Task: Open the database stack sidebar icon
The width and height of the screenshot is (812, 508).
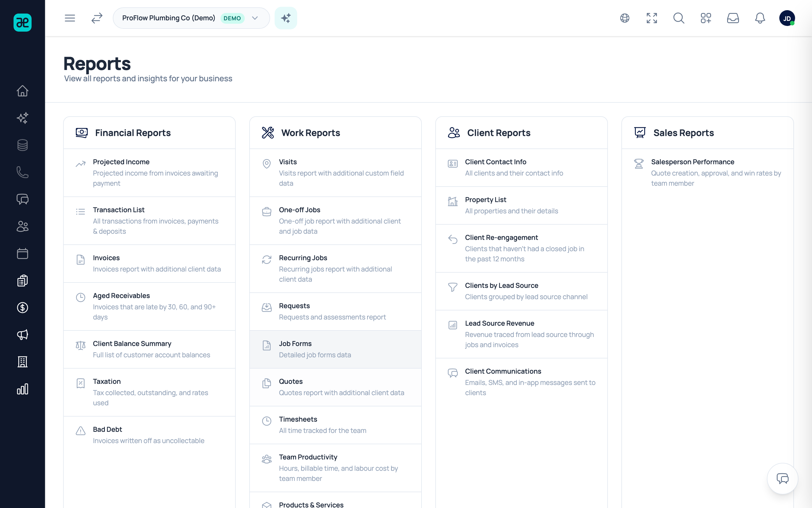Action: pos(23,145)
